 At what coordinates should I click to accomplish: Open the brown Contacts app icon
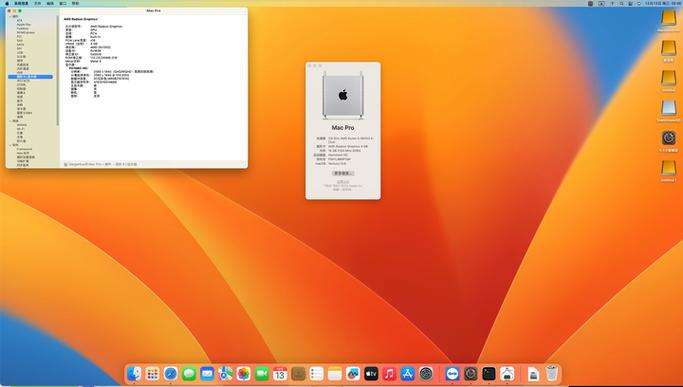(298, 373)
